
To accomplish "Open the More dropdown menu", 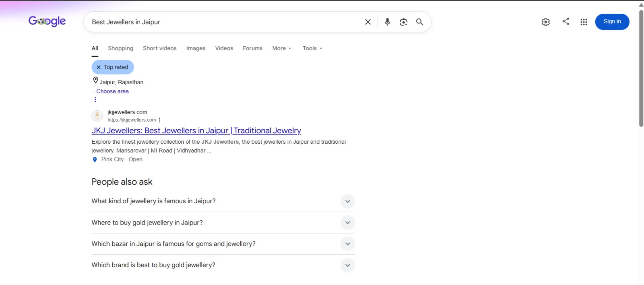I will click(x=282, y=48).
